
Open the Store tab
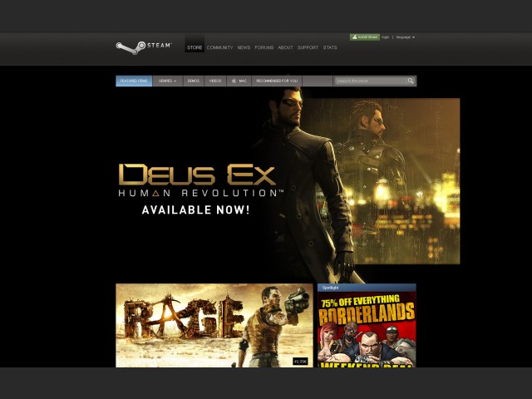pos(195,47)
